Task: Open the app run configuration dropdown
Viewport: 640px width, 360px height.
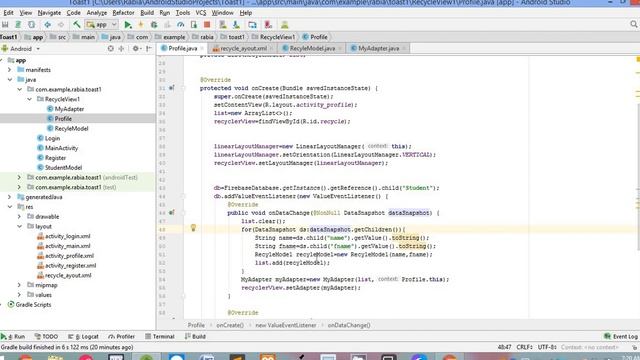Action: (x=101, y=25)
